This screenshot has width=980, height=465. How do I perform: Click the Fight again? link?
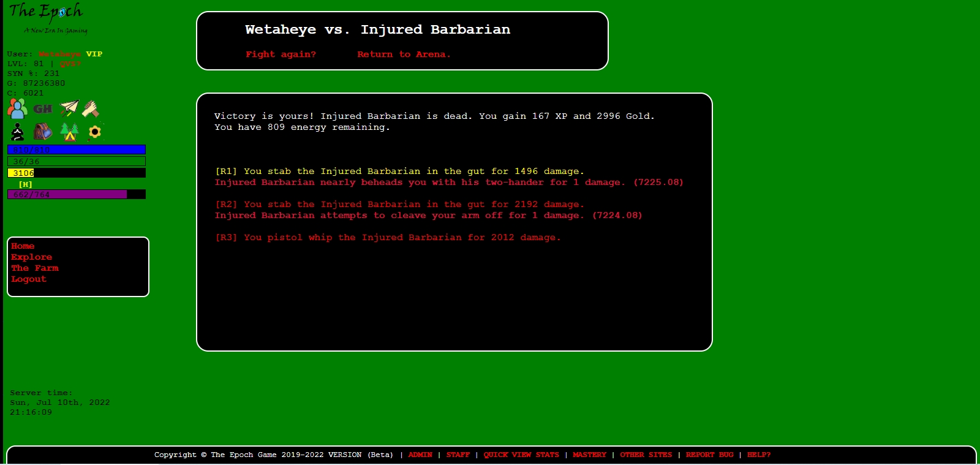(281, 55)
